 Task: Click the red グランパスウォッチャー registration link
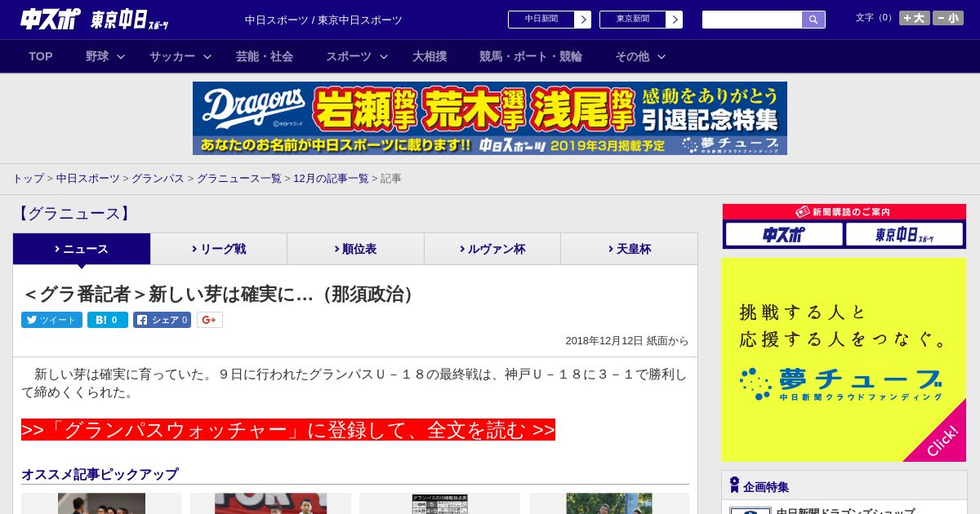coord(288,430)
